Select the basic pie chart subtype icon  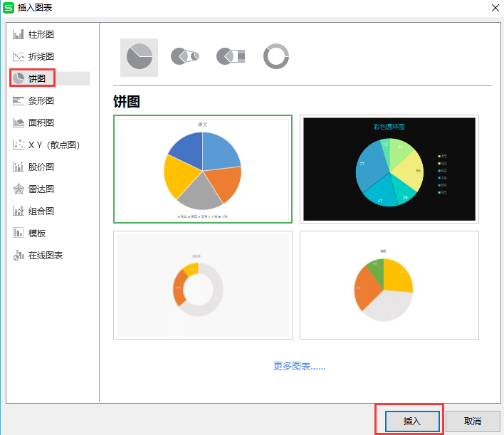coord(139,56)
